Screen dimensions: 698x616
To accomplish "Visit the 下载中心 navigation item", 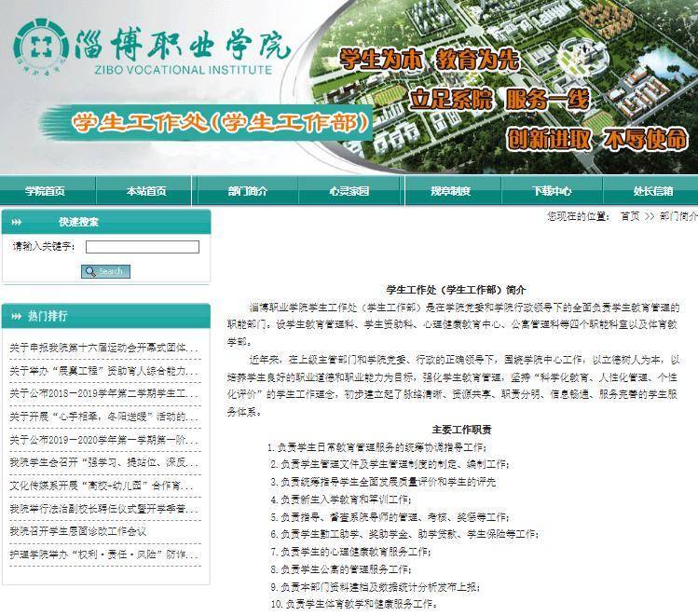I will (552, 191).
